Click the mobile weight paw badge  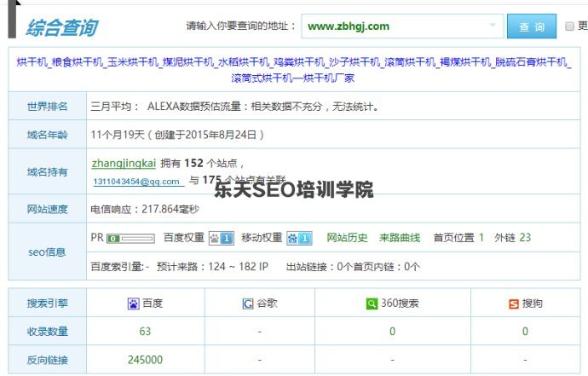[x=299, y=238]
